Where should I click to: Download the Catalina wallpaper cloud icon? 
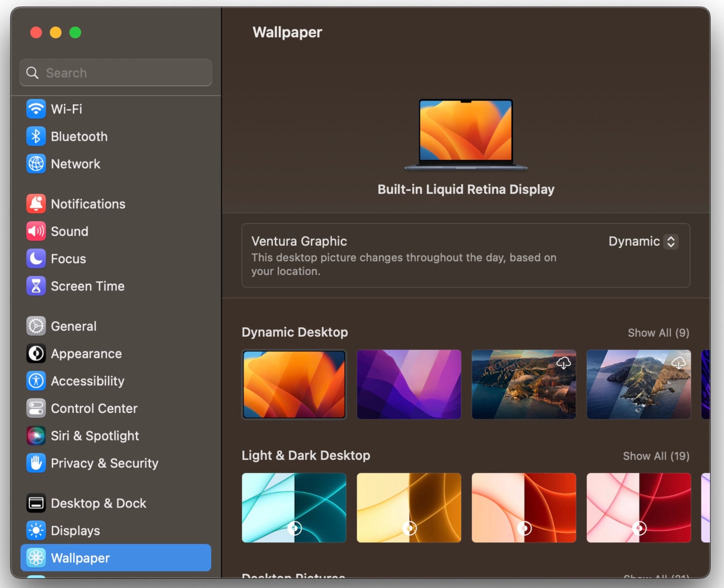click(678, 363)
